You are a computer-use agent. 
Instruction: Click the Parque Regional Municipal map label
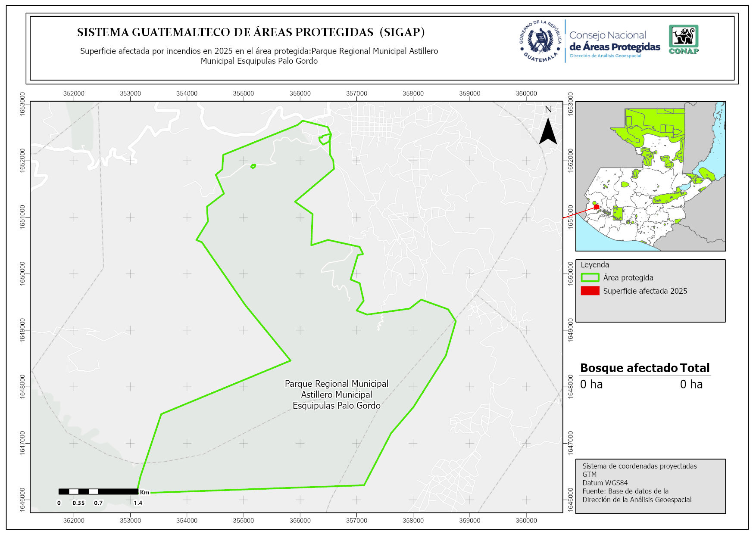pos(336,394)
